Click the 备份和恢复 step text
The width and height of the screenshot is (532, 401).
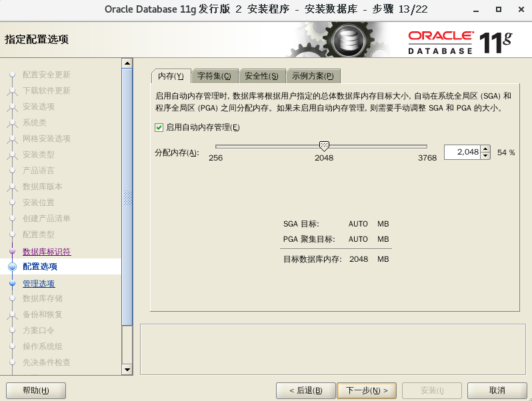[x=43, y=314]
